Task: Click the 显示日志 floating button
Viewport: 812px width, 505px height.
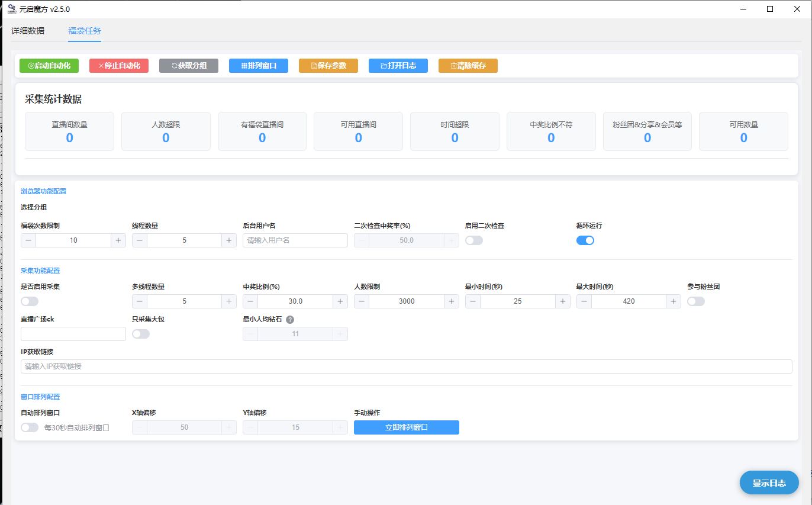Action: [769, 483]
